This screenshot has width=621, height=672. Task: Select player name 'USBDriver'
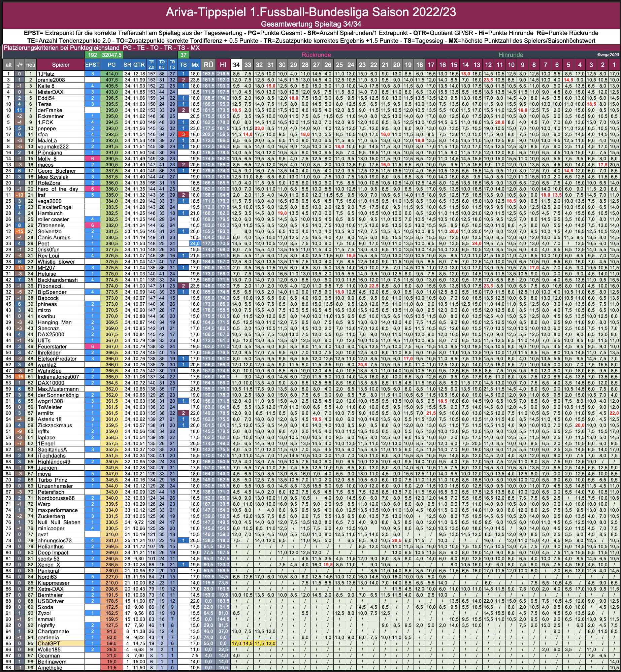tap(51, 601)
